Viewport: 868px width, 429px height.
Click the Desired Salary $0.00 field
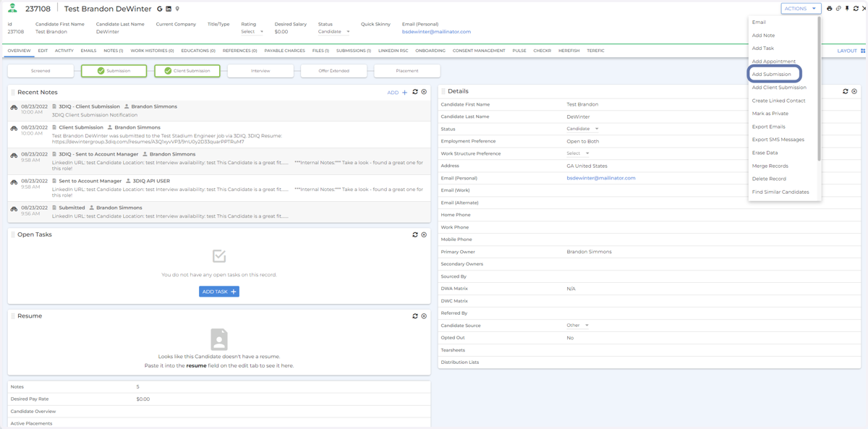281,32
